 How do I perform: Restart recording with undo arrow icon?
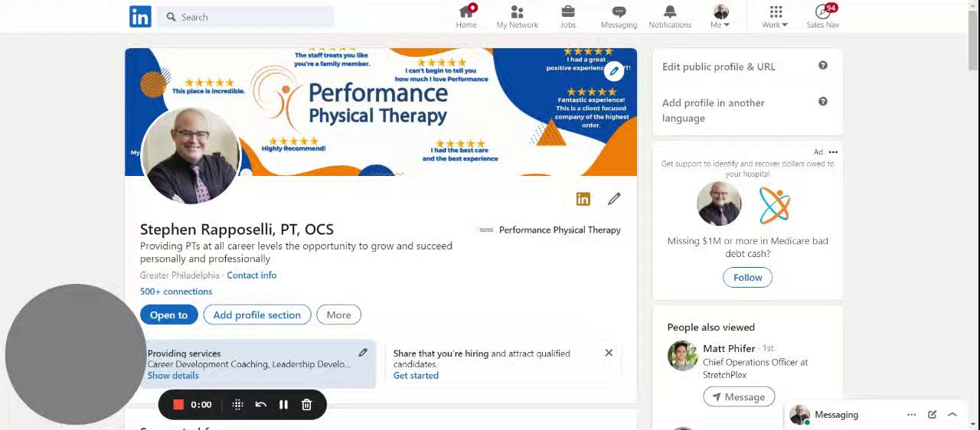click(x=260, y=405)
